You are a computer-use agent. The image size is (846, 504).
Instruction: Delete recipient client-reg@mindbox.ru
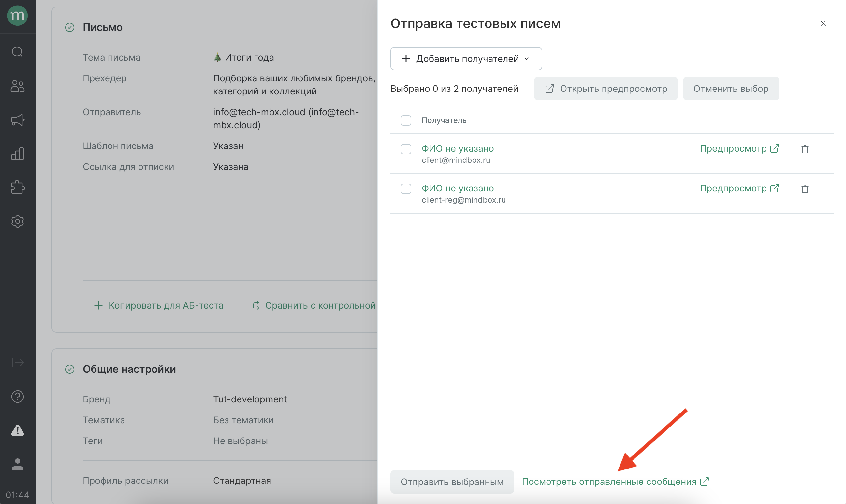[805, 189]
